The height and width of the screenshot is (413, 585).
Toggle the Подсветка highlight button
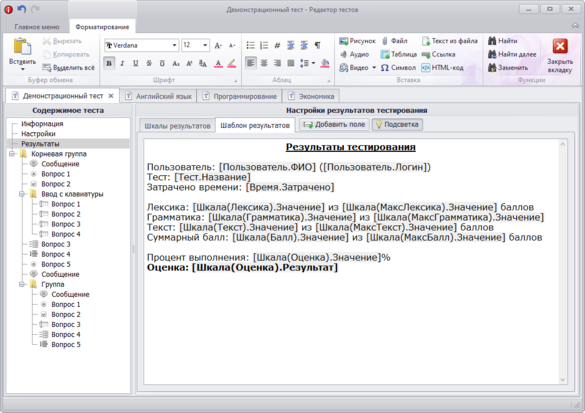point(397,125)
